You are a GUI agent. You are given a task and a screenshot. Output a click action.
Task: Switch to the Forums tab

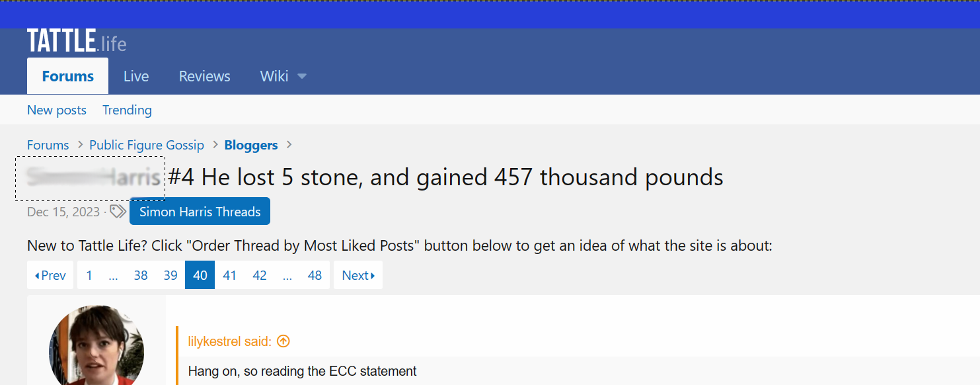(67, 76)
